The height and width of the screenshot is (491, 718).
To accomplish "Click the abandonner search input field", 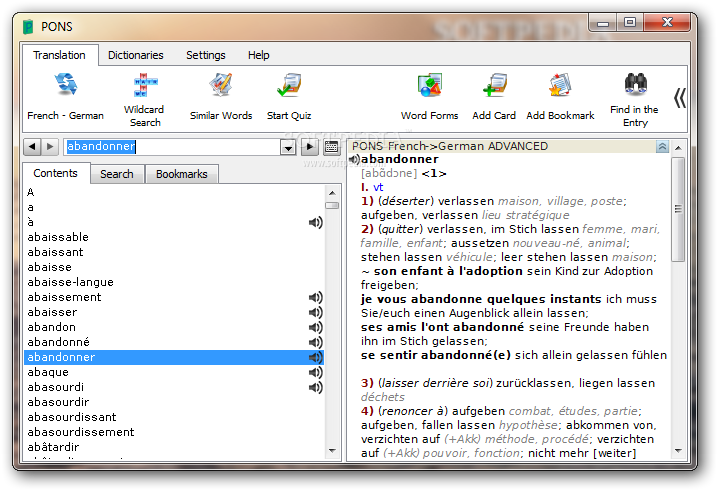I will [x=172, y=147].
